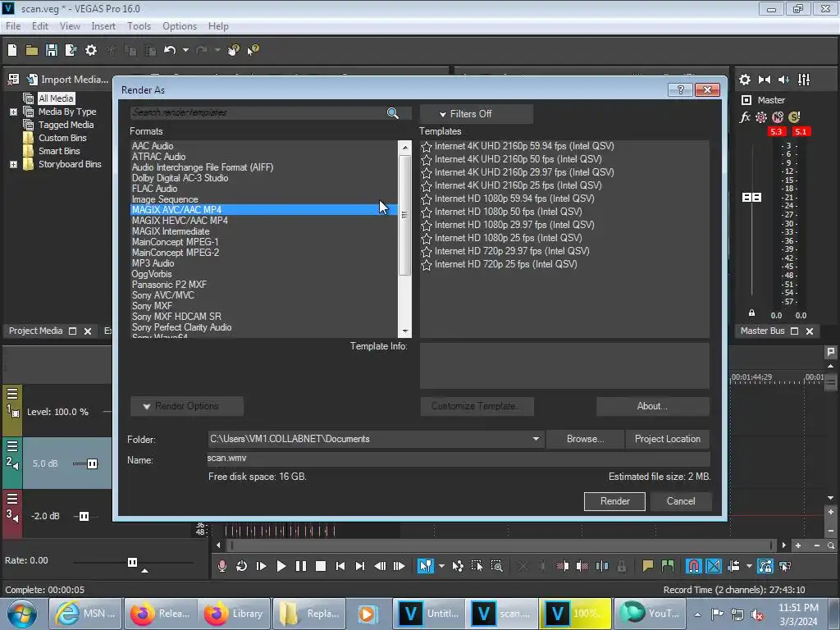Click the search magnifier in Render As
Screen dimensions: 840x630
click(x=393, y=113)
